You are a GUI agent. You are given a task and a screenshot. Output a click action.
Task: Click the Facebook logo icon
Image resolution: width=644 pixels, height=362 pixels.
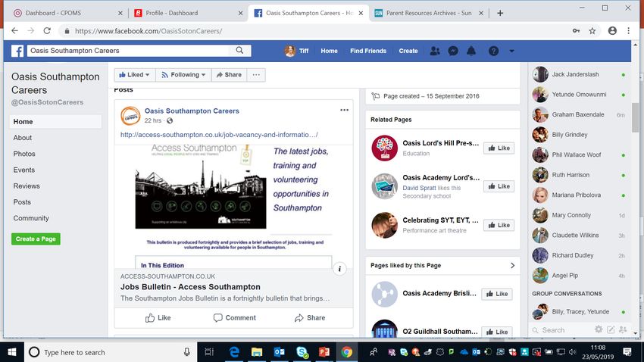pos(17,51)
